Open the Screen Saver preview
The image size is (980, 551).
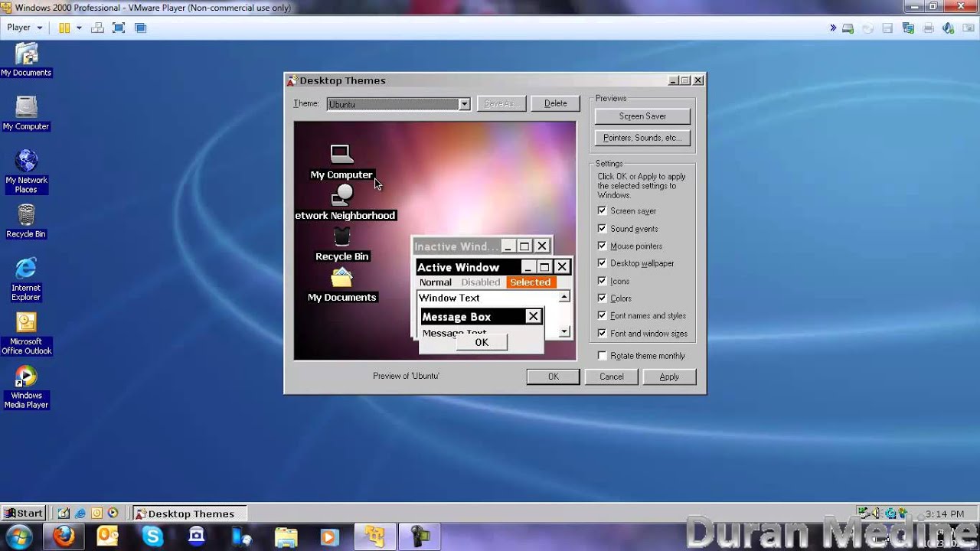[x=642, y=116]
